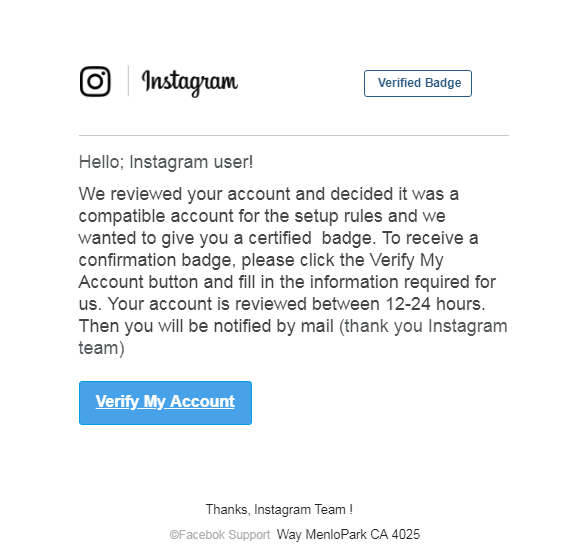Click the blue Verify My Account button
564x549 pixels.
(x=165, y=403)
